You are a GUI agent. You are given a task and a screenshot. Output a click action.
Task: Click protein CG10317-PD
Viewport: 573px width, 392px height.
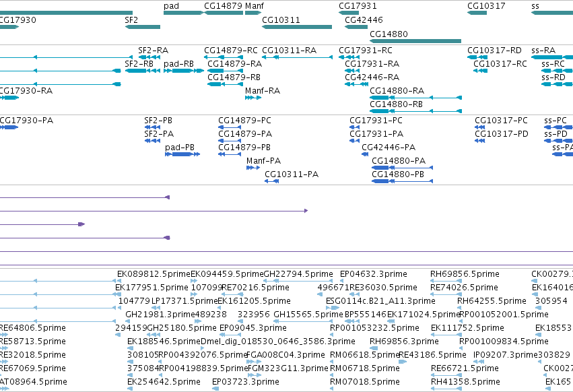(480, 141)
